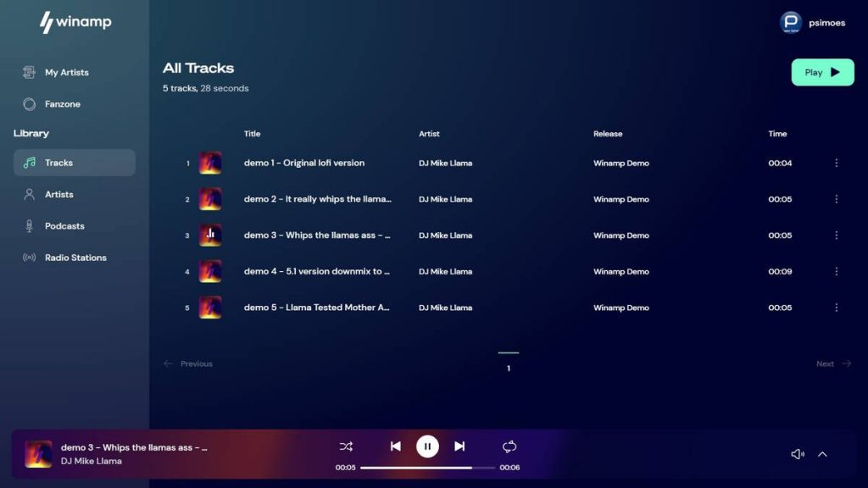Click the Radio Stations antenna icon
Screen dimensions: 868x488
[29, 258]
